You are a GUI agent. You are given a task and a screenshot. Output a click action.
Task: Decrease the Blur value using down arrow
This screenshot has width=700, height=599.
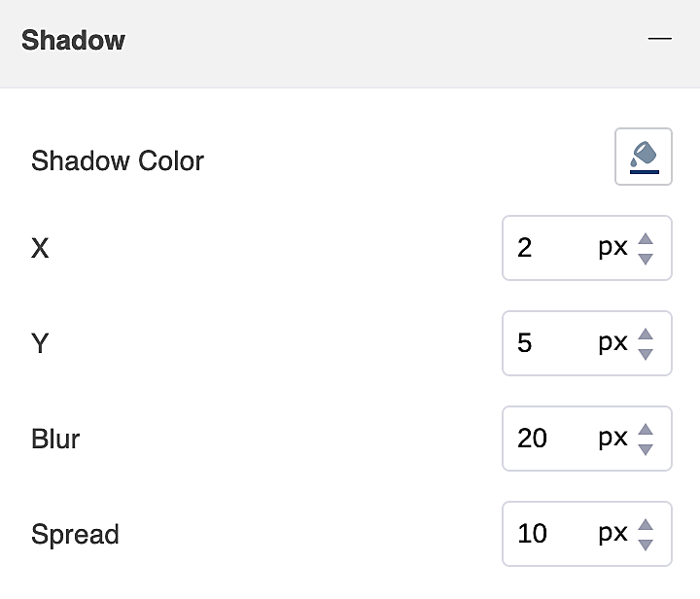(x=646, y=449)
